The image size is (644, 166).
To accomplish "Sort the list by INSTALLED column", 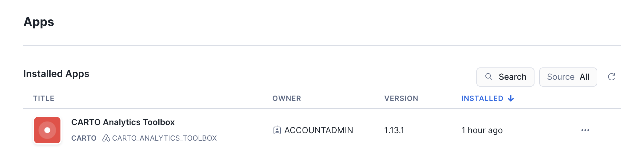I will 482,99.
